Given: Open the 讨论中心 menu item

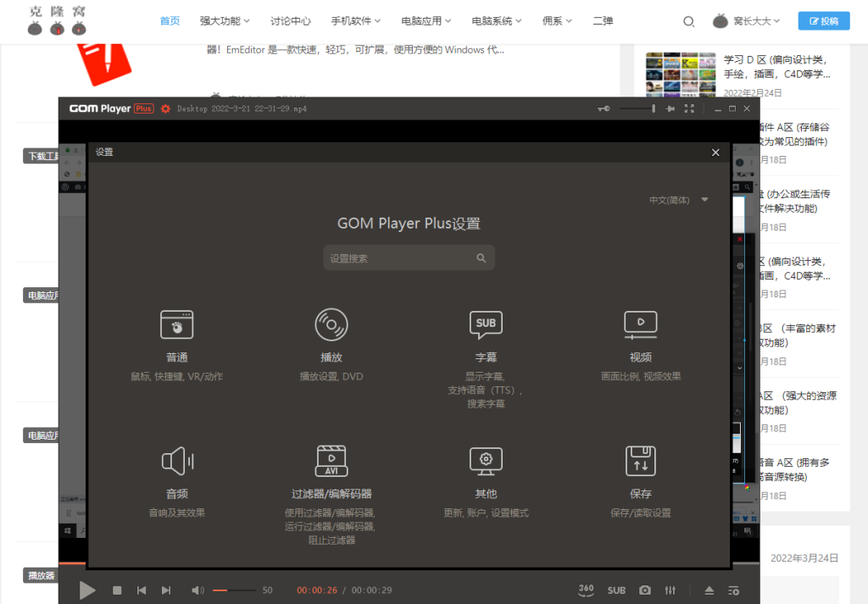Looking at the screenshot, I should pos(290,21).
